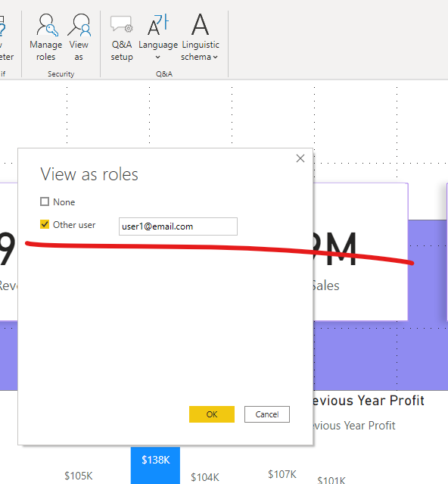Screen dimensions: 448x484
Task: Click the $105K data label
Action: click(x=79, y=476)
